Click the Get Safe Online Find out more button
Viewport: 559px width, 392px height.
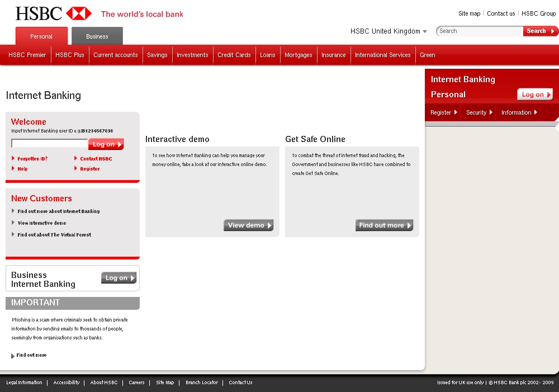[x=385, y=225]
